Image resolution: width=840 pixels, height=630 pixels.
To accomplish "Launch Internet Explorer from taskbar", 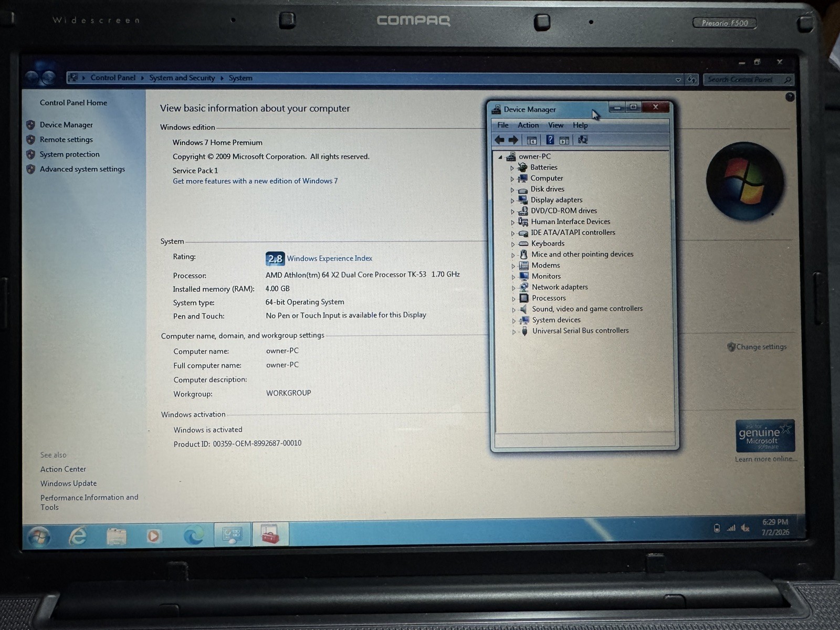I will tap(78, 536).
